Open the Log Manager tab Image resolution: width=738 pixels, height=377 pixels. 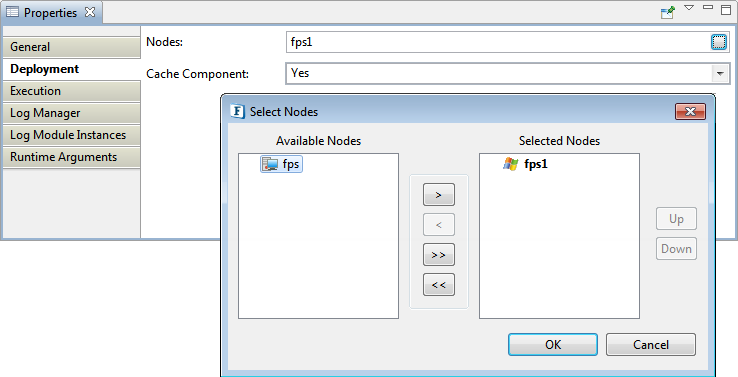click(x=71, y=113)
